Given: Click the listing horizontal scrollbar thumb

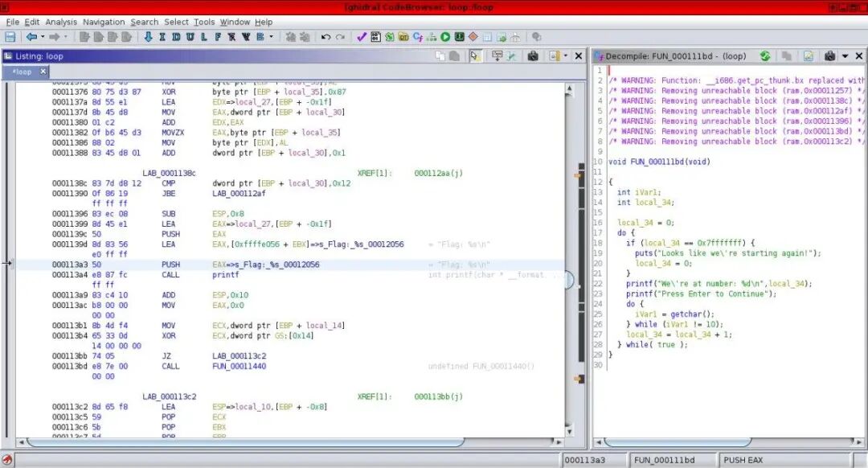Looking at the screenshot, I should (x=246, y=442).
